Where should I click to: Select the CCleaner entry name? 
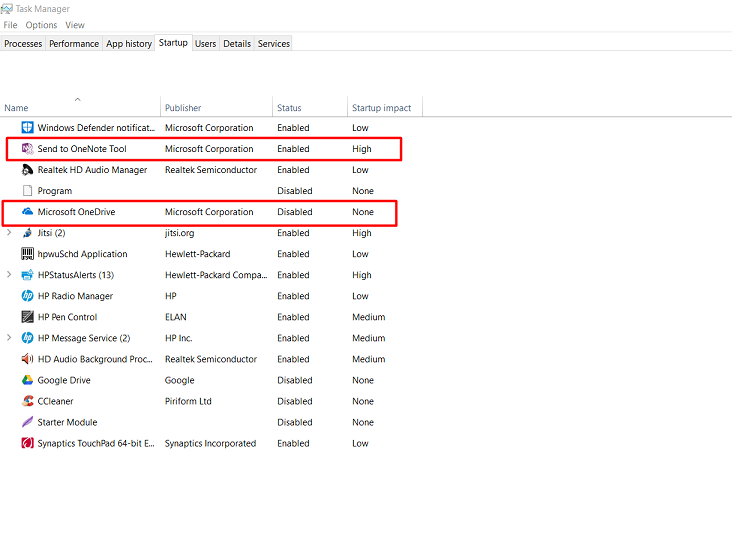tap(55, 401)
